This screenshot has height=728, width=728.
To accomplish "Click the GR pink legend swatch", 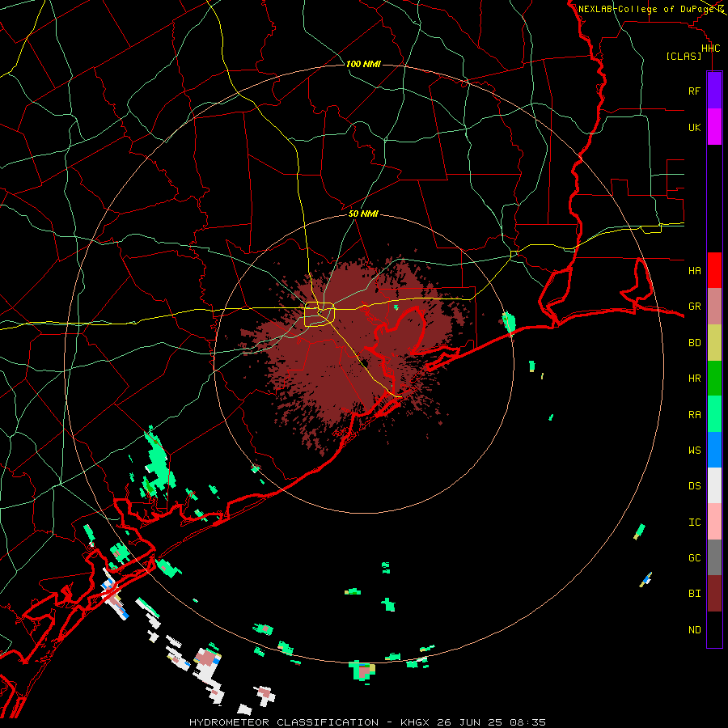I will [714, 307].
